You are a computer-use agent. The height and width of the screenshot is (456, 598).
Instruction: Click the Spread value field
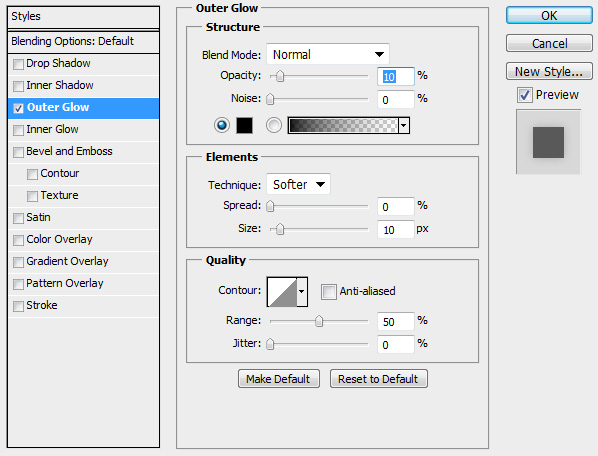tap(395, 207)
